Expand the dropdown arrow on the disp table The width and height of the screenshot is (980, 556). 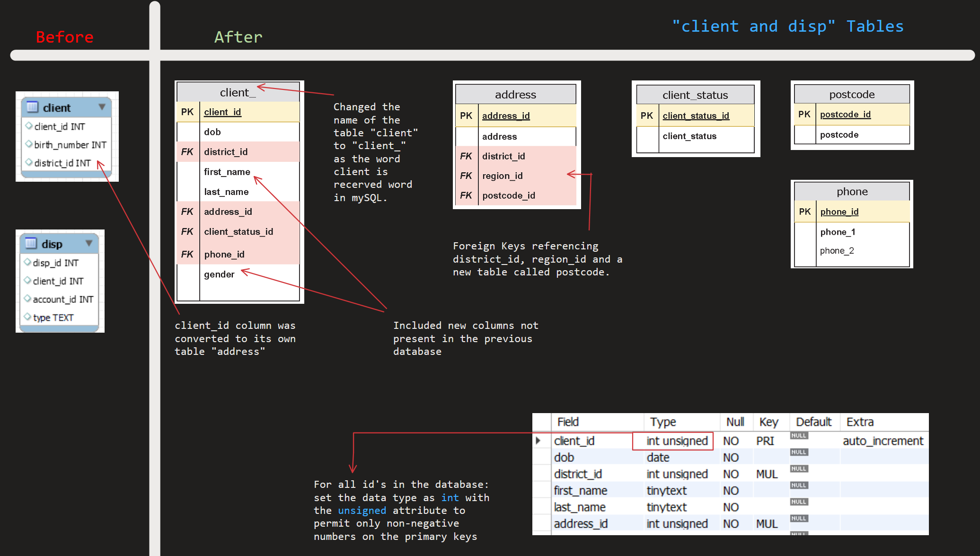coord(90,243)
